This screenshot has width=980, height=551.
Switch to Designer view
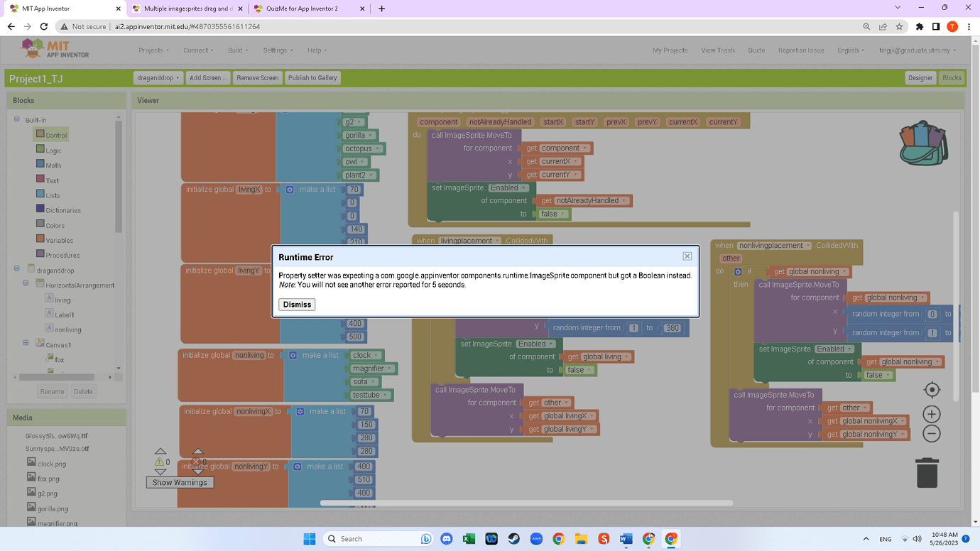pos(920,78)
